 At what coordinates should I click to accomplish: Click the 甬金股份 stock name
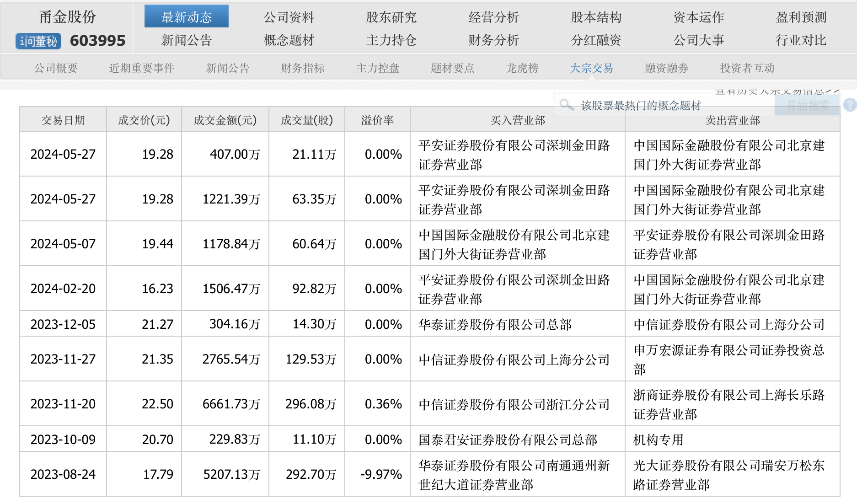click(x=68, y=17)
